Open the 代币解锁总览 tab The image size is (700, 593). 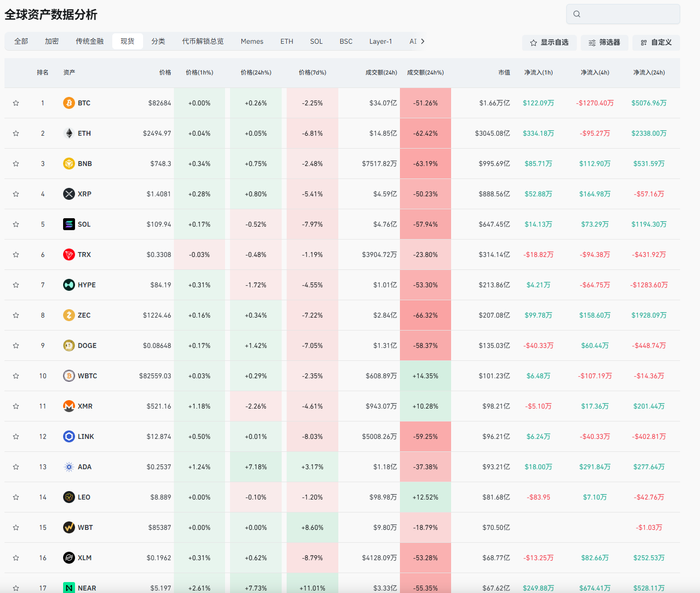pyautogui.click(x=203, y=41)
